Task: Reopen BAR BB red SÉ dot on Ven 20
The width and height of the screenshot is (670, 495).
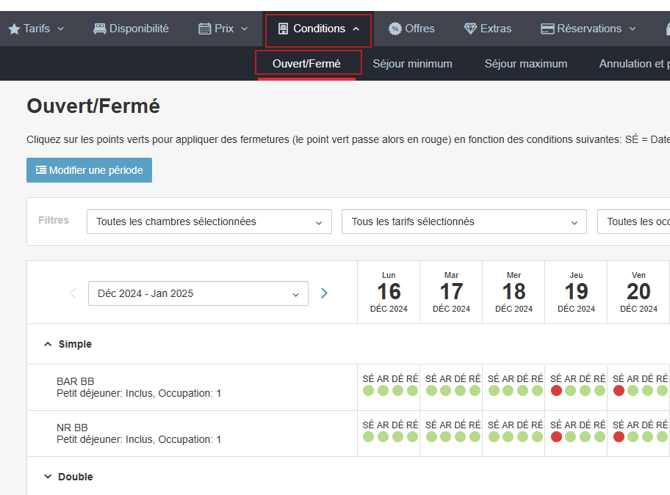Action: 619,390
